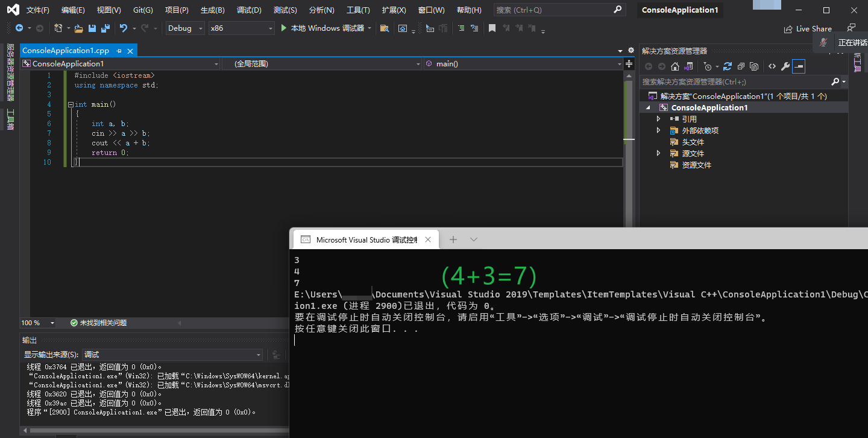Toggle the pin on ConsoleApplication1.cpp tab
Viewport: 868px width, 438px height.
point(119,51)
